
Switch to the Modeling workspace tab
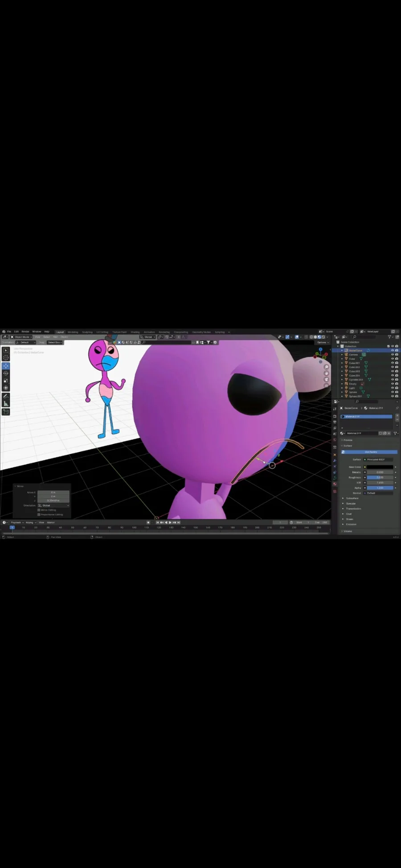point(73,332)
